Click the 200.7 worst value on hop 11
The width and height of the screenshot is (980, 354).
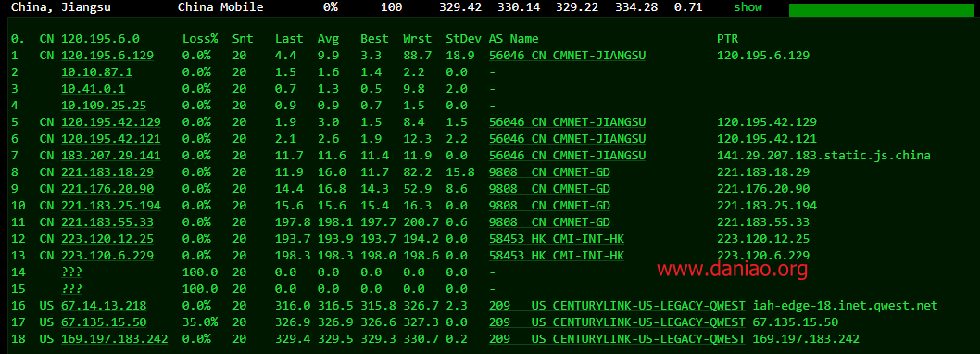pyautogui.click(x=421, y=222)
